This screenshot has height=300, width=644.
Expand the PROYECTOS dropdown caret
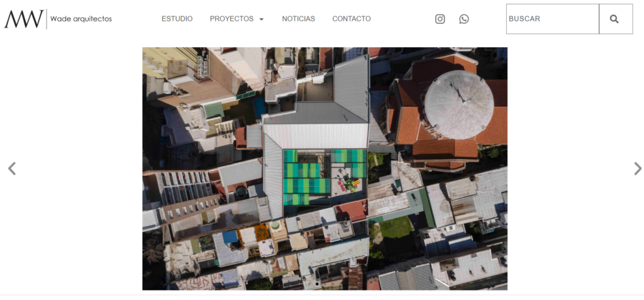(x=262, y=19)
